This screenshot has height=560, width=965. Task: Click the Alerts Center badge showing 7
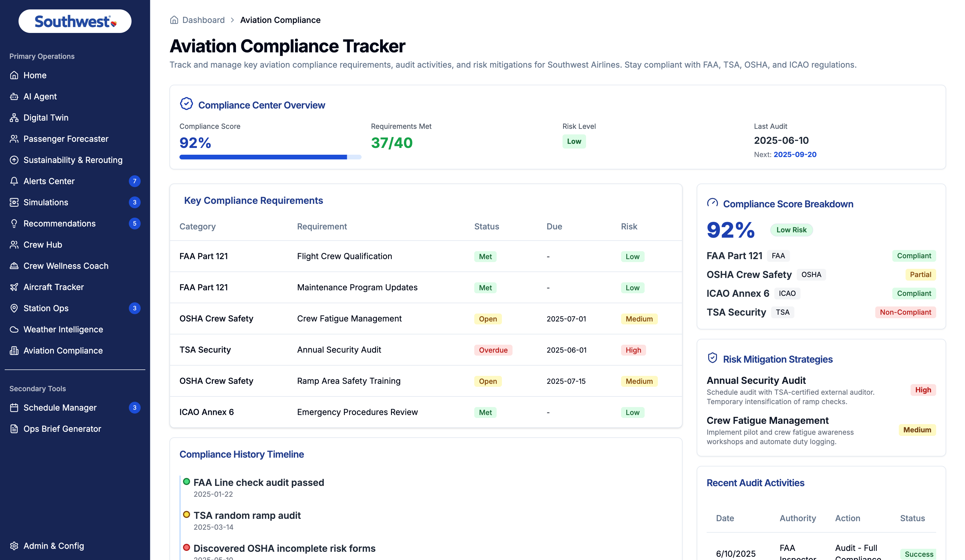[x=134, y=181]
